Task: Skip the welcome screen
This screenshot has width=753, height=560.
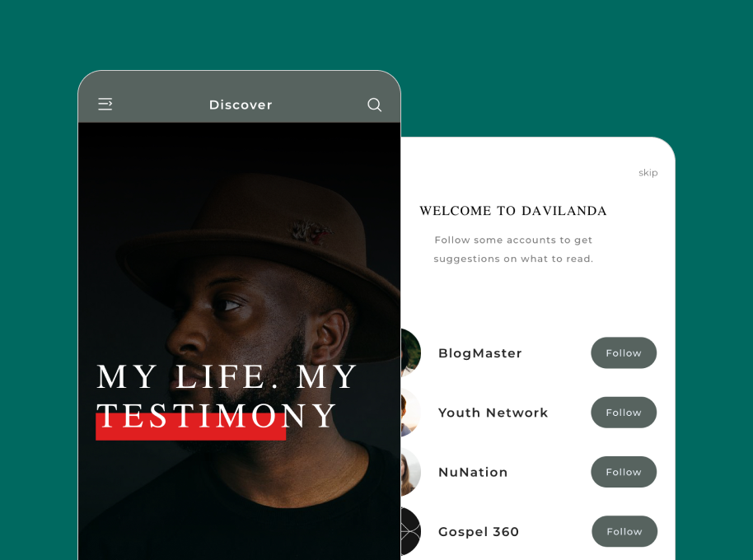Action: pos(648,173)
